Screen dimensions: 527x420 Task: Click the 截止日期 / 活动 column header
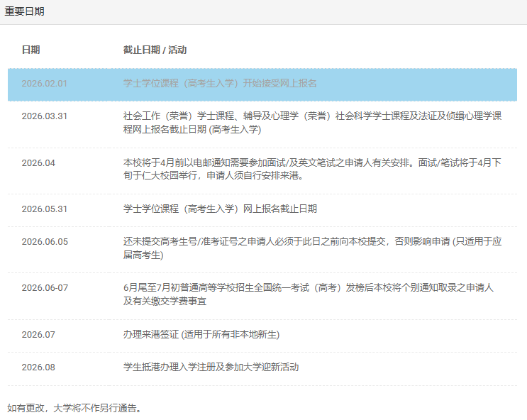(155, 50)
